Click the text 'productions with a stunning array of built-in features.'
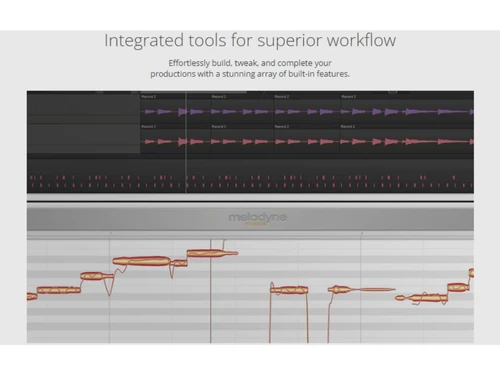Screen dimensions: 500x375 [250, 74]
